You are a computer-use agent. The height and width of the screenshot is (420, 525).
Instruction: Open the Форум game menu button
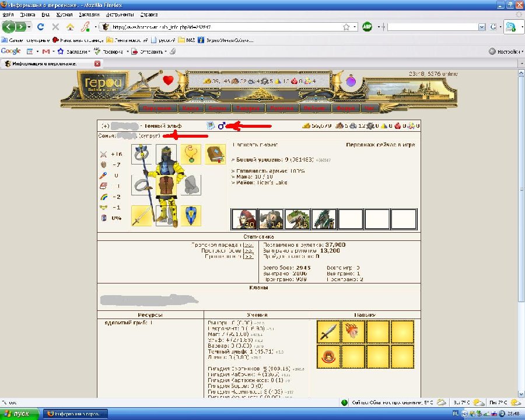[345, 108]
